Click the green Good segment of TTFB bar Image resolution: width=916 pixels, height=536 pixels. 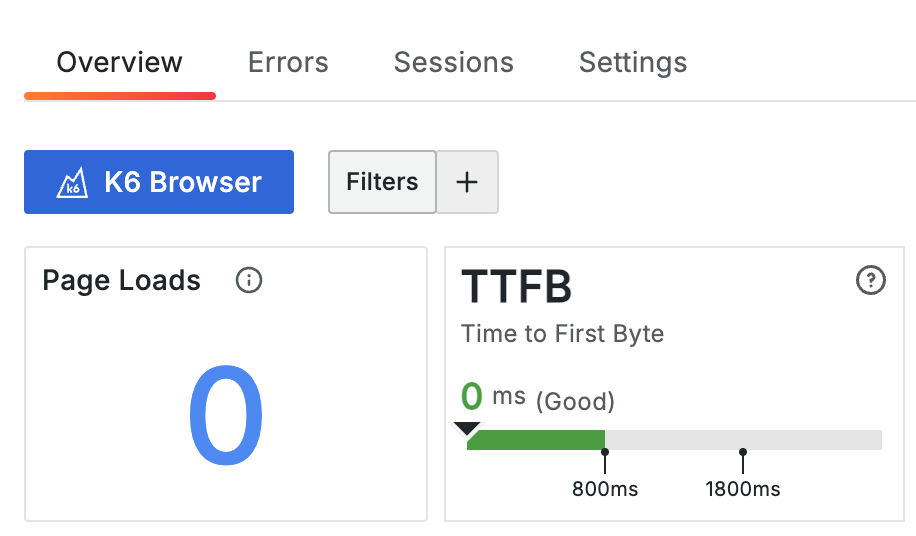(x=536, y=440)
